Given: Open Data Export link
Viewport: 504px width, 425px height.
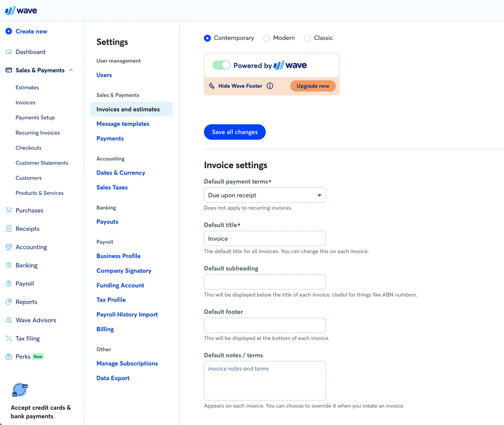Looking at the screenshot, I should click(113, 378).
